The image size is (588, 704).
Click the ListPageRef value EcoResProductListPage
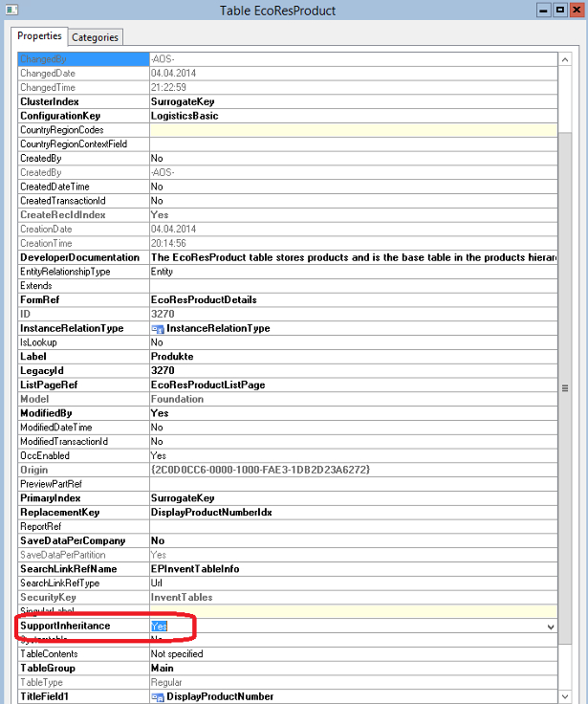pyautogui.click(x=207, y=385)
